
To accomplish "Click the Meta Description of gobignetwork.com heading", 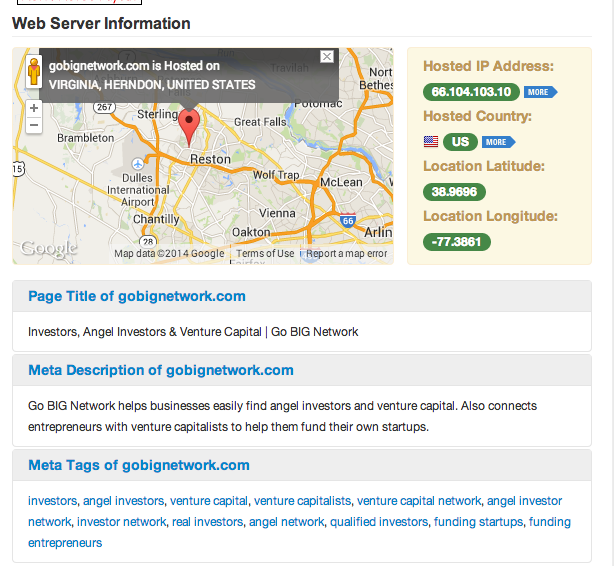I will tap(161, 370).
